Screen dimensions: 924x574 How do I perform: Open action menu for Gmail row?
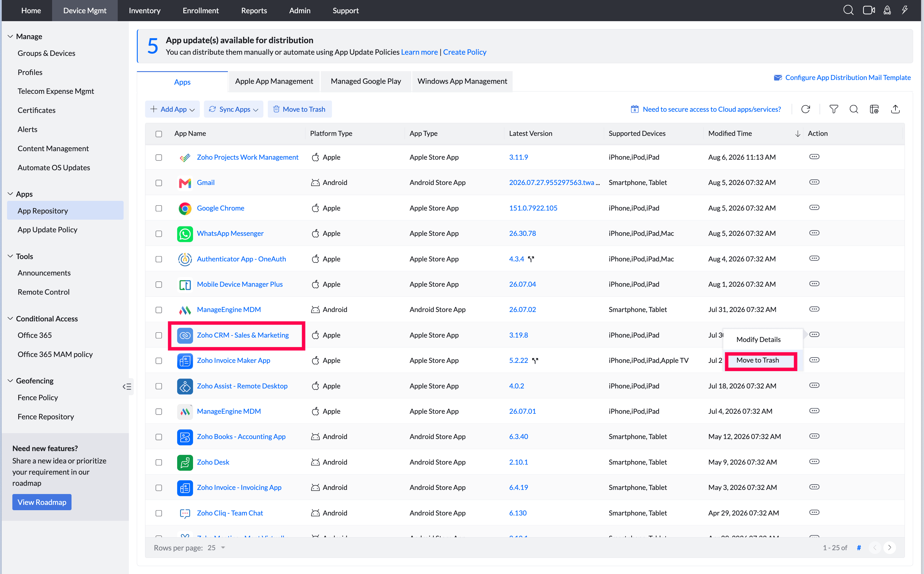point(814,182)
